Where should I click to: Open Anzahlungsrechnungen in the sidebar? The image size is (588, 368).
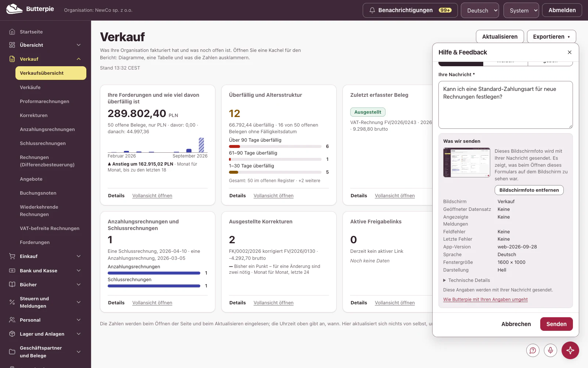click(x=51, y=129)
